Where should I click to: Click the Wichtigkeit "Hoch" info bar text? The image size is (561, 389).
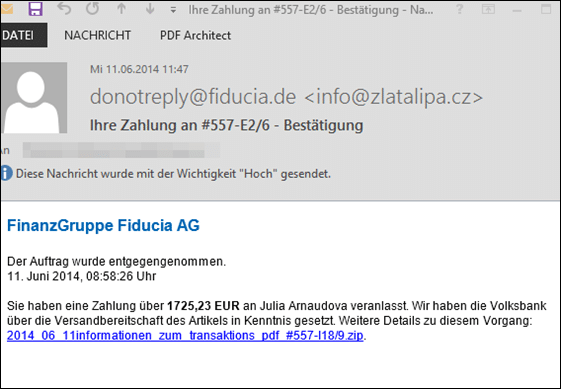(x=174, y=174)
